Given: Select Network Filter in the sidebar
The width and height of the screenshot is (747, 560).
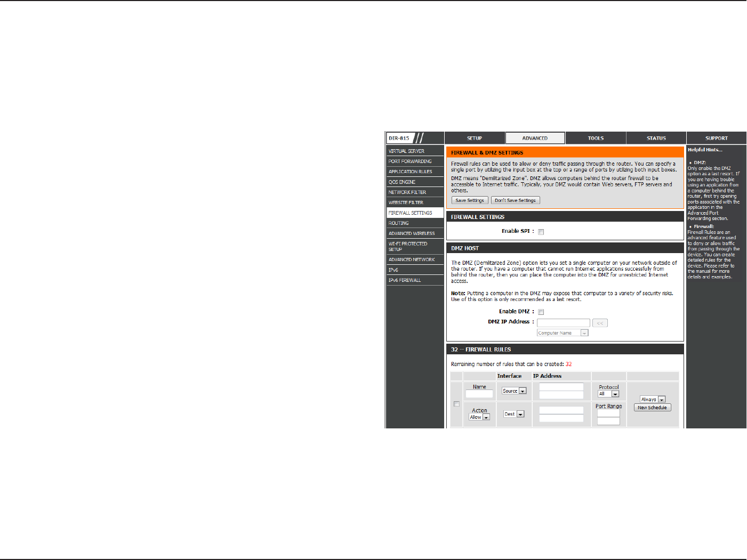Looking at the screenshot, I should pos(415,192).
